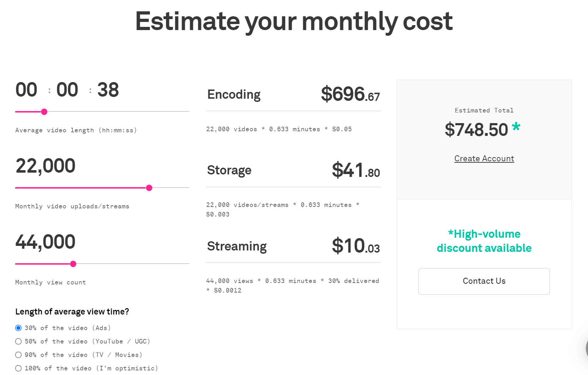Click the 22,000 monthly uploads value
Image resolution: width=588 pixels, height=375 pixels.
coord(46,166)
